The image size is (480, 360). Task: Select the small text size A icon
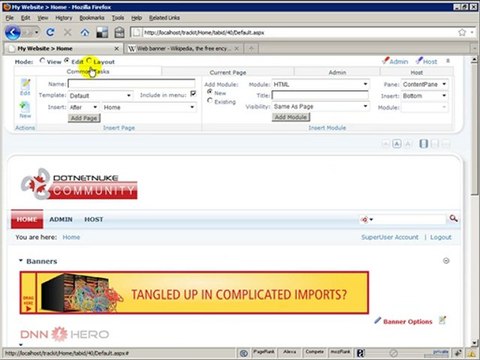[x=386, y=144]
